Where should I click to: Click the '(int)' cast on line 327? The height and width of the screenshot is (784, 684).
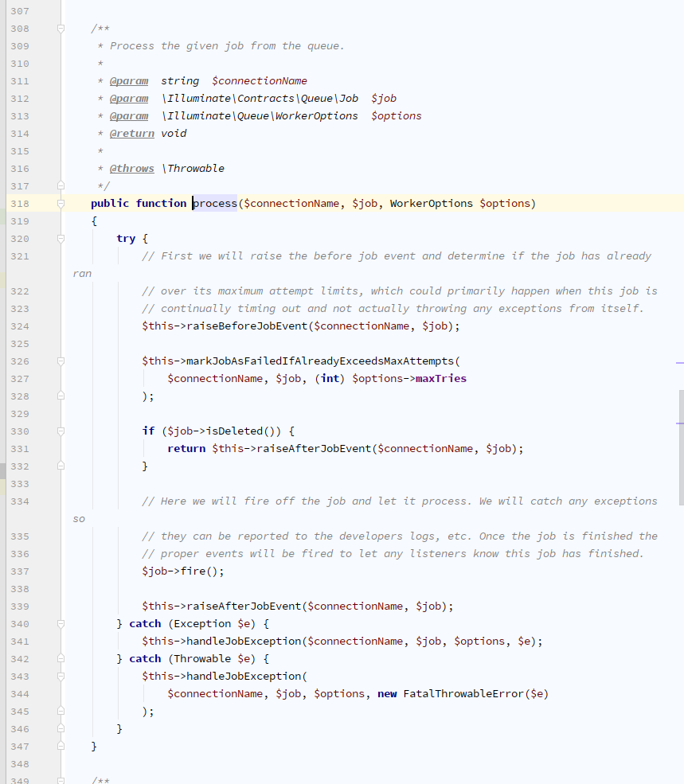point(330,379)
